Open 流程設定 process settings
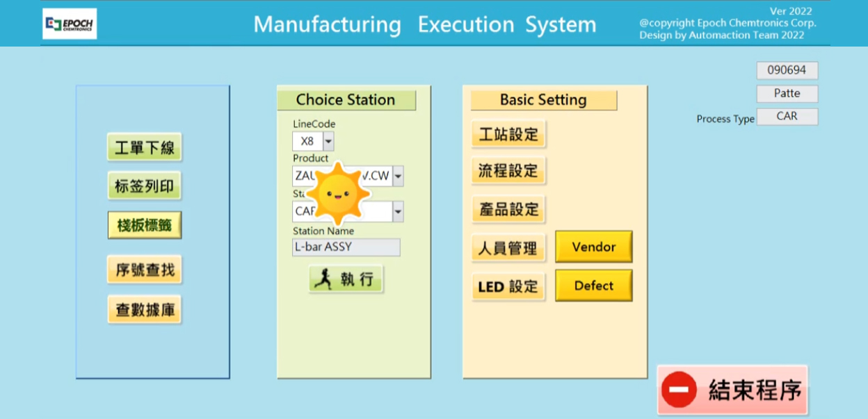 (x=508, y=171)
